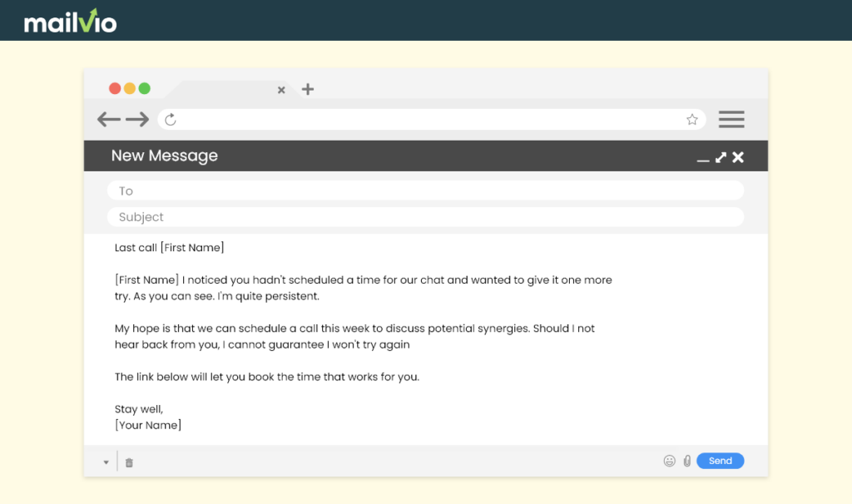852x504 pixels.
Task: Close the browser tab with the x
Action: 281,90
